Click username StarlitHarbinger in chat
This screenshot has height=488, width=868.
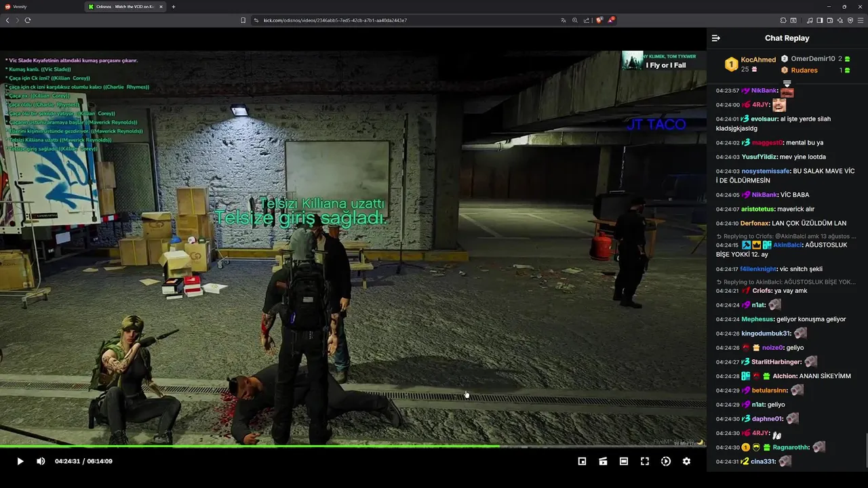point(776,362)
